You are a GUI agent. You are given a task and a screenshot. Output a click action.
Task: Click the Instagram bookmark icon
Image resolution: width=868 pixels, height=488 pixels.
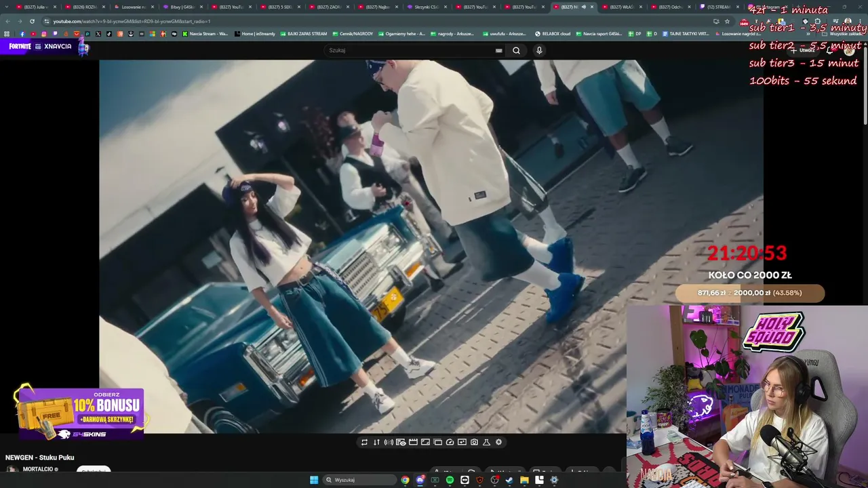[44, 34]
